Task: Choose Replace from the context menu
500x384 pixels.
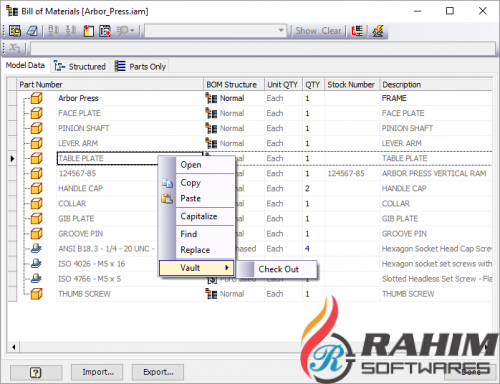Action: point(205,250)
